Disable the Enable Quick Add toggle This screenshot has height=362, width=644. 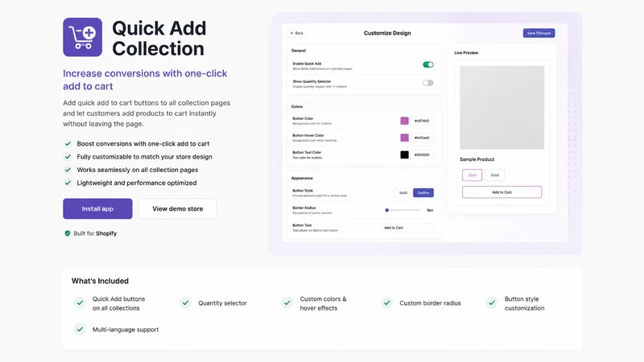428,64
